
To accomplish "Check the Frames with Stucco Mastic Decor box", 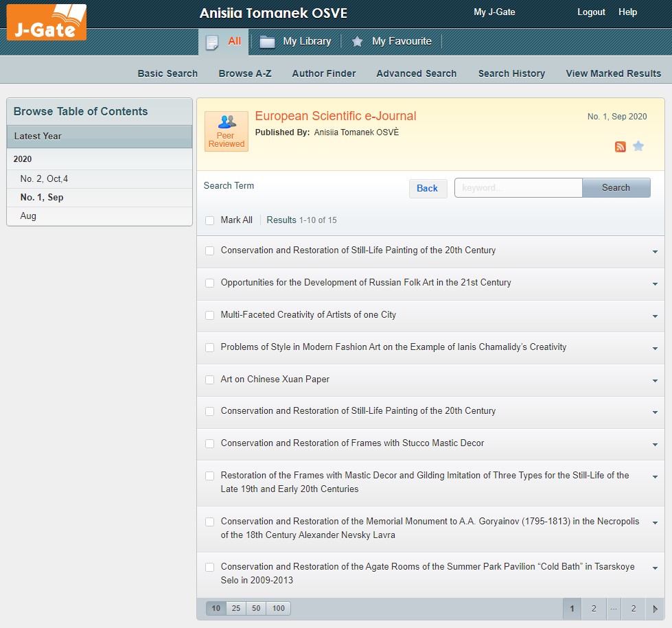I will [209, 443].
